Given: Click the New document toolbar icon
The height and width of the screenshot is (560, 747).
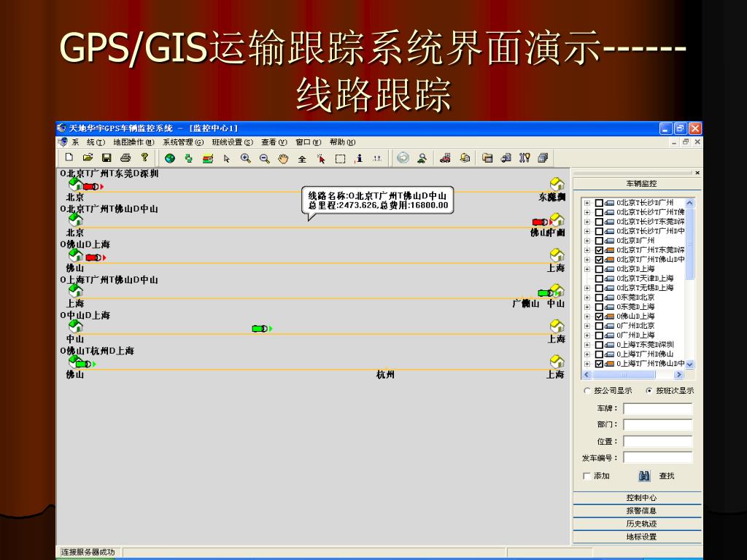Looking at the screenshot, I should 69,157.
